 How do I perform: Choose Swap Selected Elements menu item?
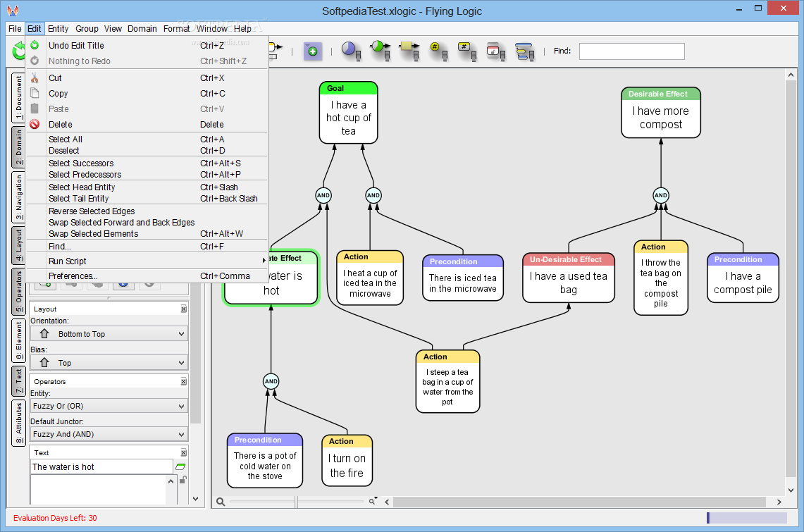(x=148, y=234)
